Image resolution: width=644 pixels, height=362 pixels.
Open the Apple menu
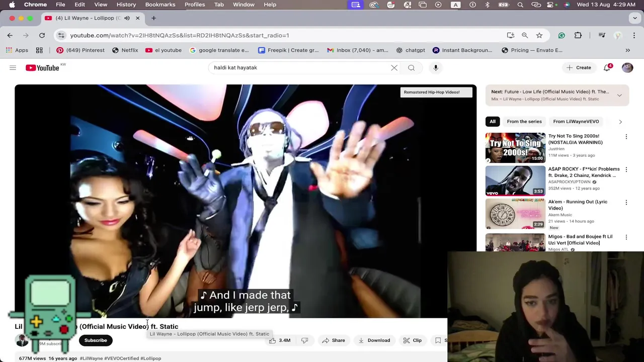(12, 5)
